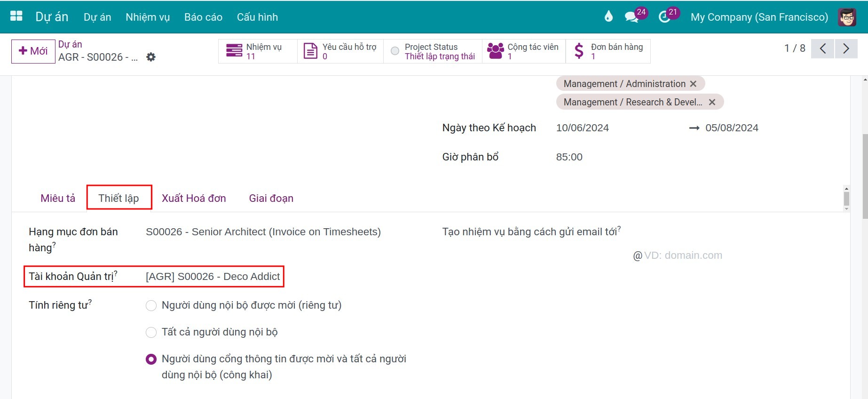Switch to the Miêu tả tab
Screen dimensions: 868x399
click(x=58, y=198)
